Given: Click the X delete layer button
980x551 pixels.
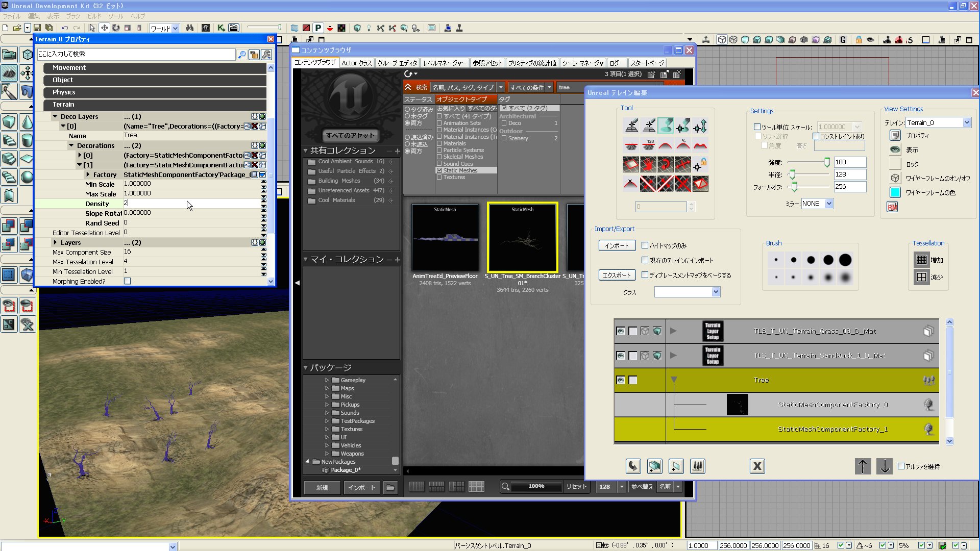Looking at the screenshot, I should click(757, 466).
